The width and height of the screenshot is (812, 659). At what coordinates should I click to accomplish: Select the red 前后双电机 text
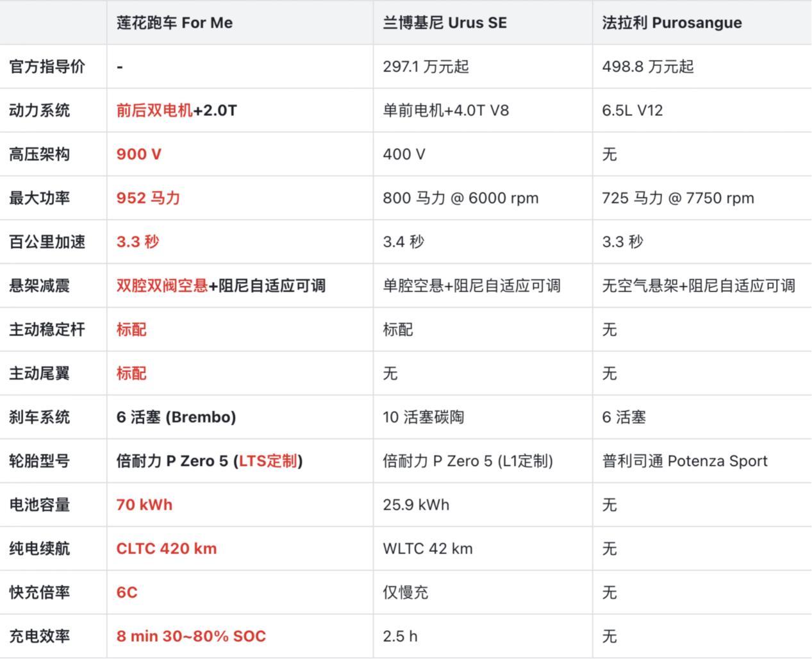tap(154, 111)
